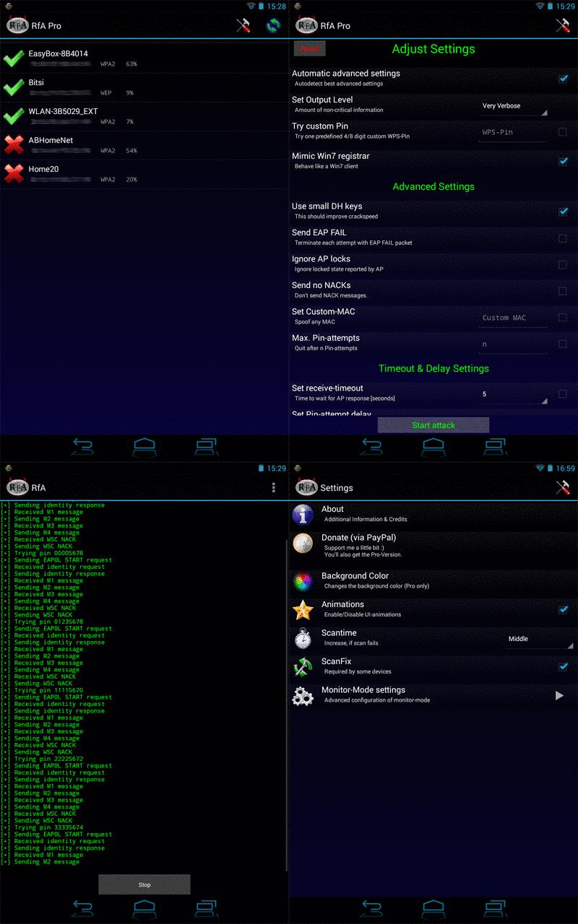Image resolution: width=578 pixels, height=924 pixels.
Task: Tap the log line Trying pin 22225672
Action: (x=42, y=759)
